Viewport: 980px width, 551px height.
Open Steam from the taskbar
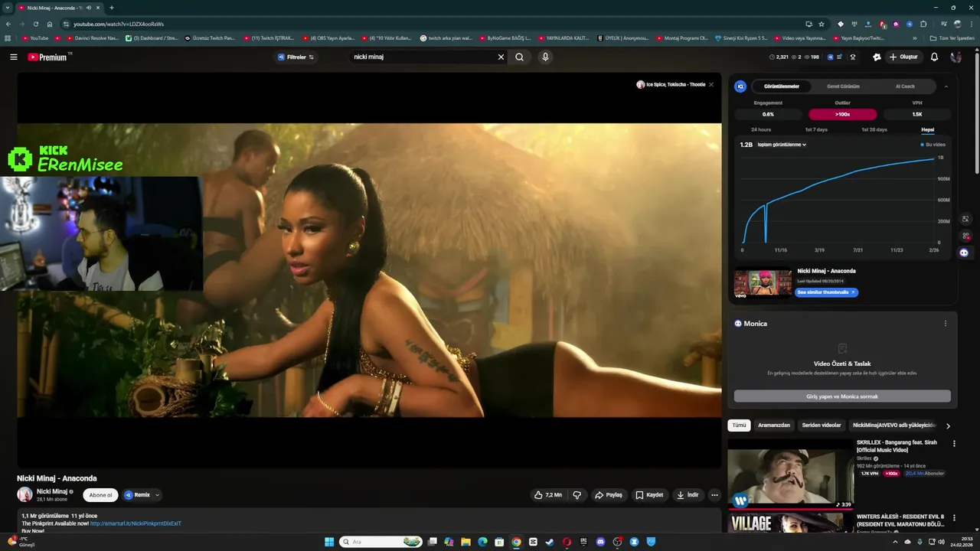click(x=550, y=542)
